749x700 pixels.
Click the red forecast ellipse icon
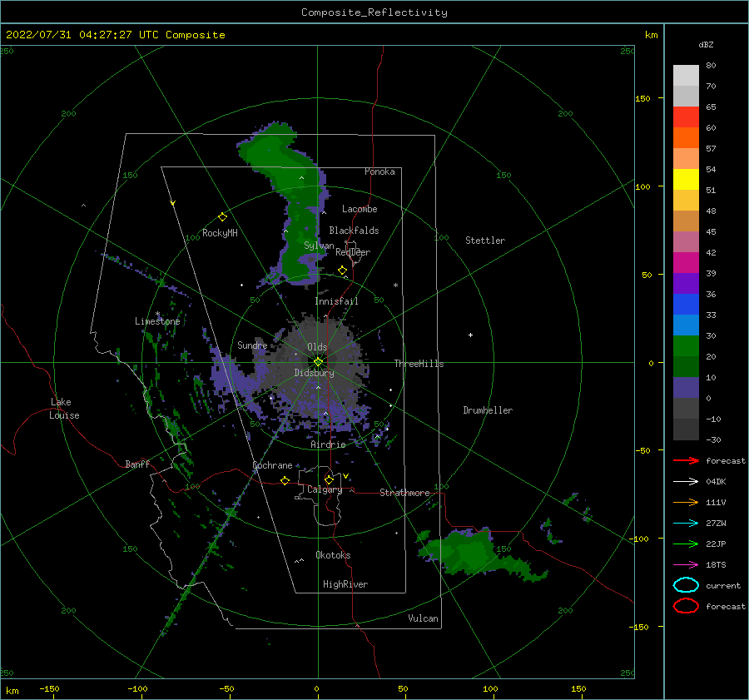pyautogui.click(x=686, y=606)
